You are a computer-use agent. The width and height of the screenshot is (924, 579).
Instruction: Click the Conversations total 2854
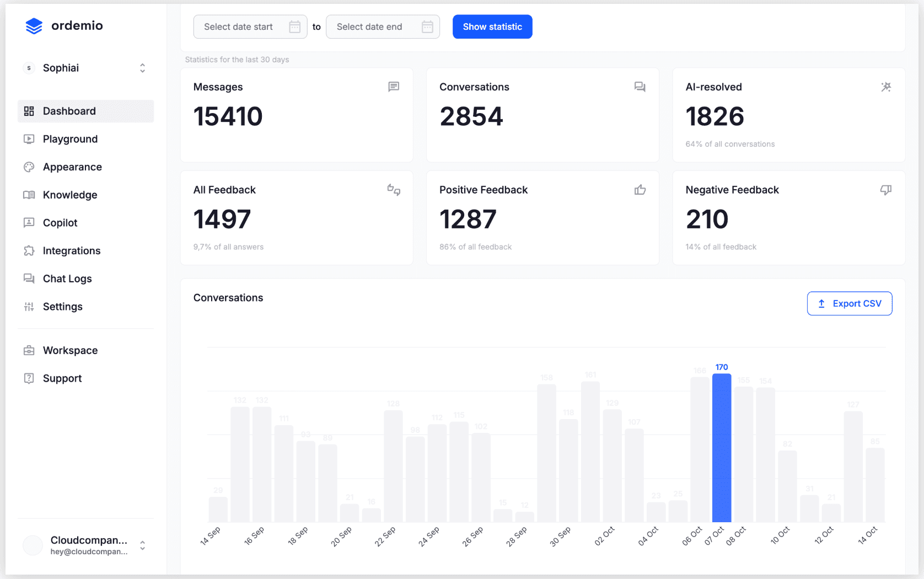[471, 116]
